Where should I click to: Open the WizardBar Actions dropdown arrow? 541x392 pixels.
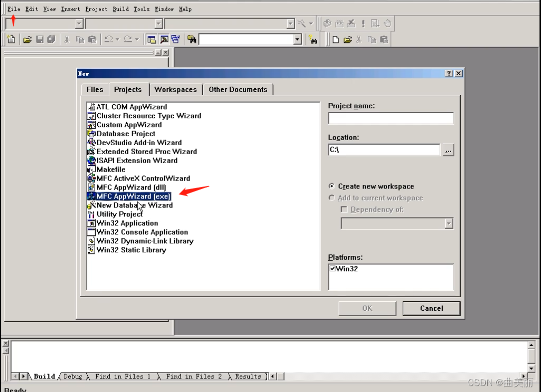tap(311, 23)
